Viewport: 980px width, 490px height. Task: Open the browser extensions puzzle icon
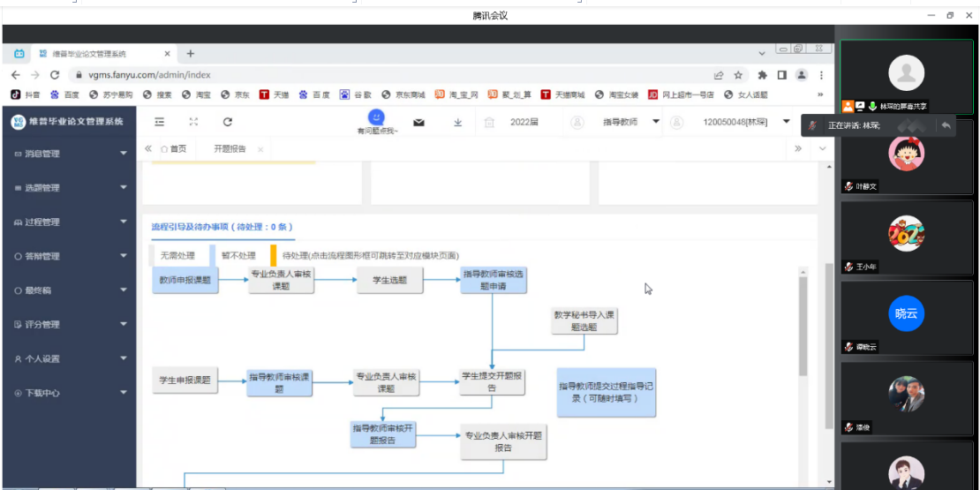click(761, 75)
